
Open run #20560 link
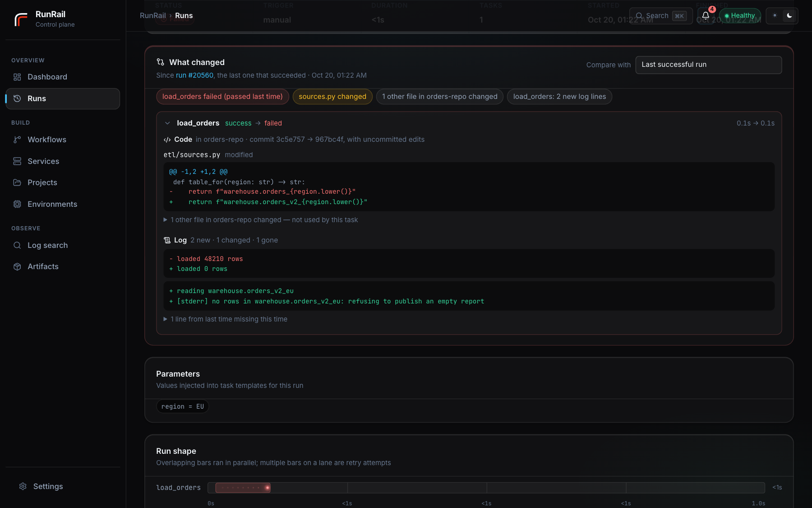[x=194, y=75]
